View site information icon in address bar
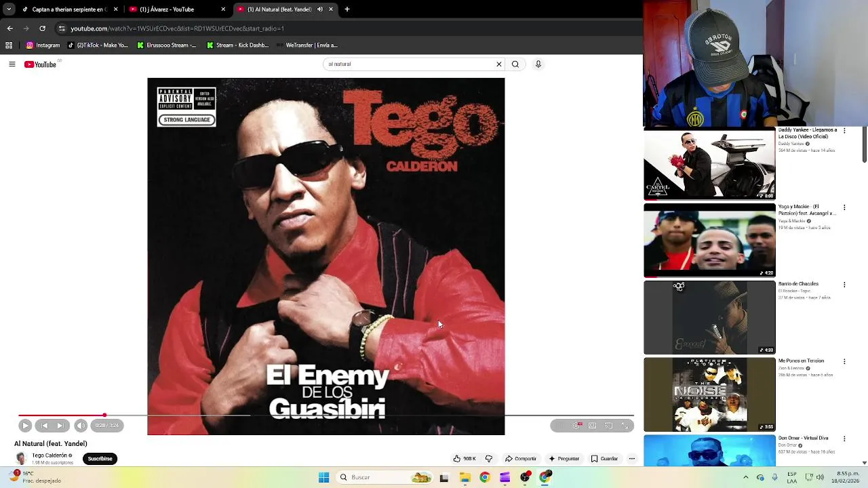Viewport: 868px width, 488px height. [62, 28]
